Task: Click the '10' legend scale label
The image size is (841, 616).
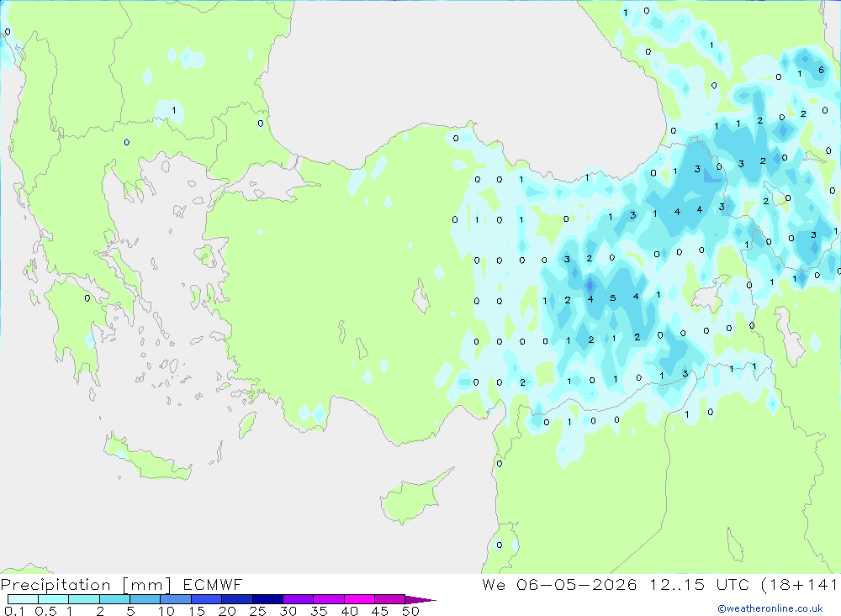Action: pyautogui.click(x=167, y=611)
